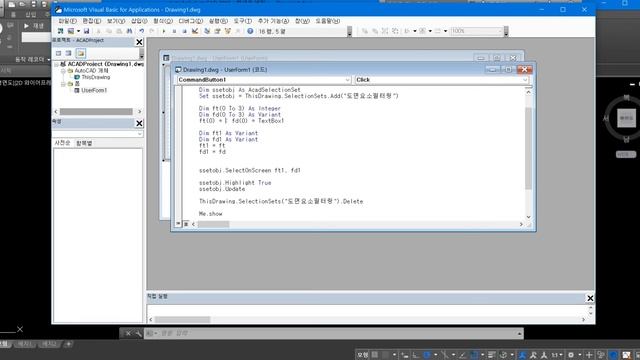
Task: Expand command history arrow on AutoCAD command line
Action: coord(520,333)
